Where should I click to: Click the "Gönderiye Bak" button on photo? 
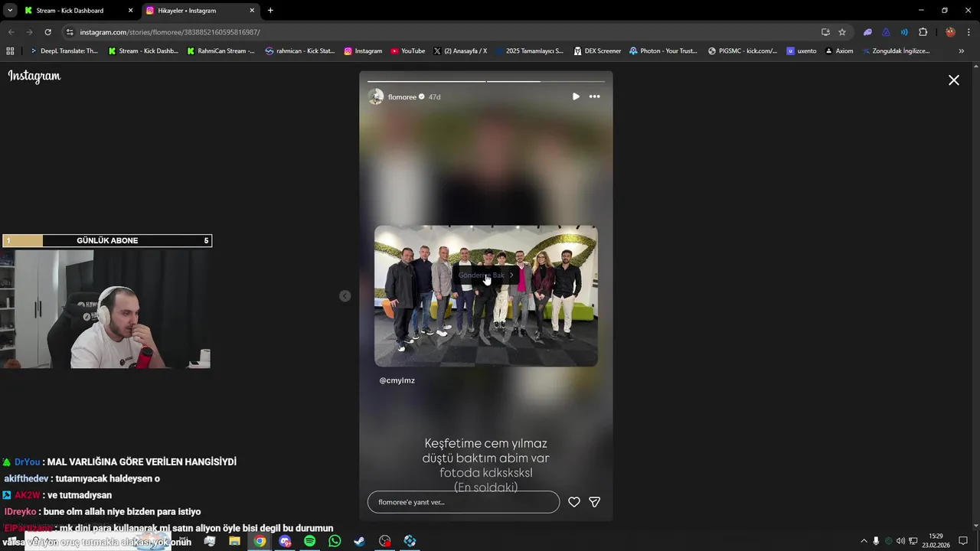[486, 275]
